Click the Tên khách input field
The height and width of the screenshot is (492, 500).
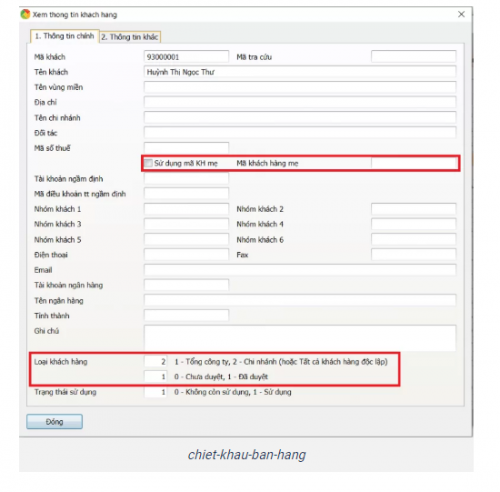tap(300, 72)
